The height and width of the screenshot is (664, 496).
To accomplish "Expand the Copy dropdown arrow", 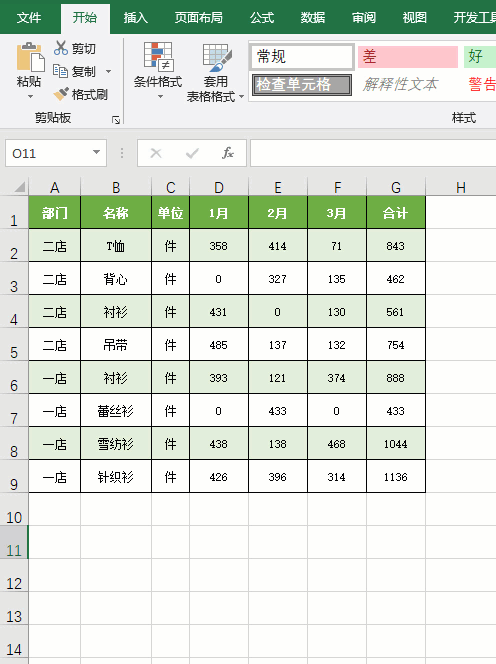I will (x=108, y=71).
